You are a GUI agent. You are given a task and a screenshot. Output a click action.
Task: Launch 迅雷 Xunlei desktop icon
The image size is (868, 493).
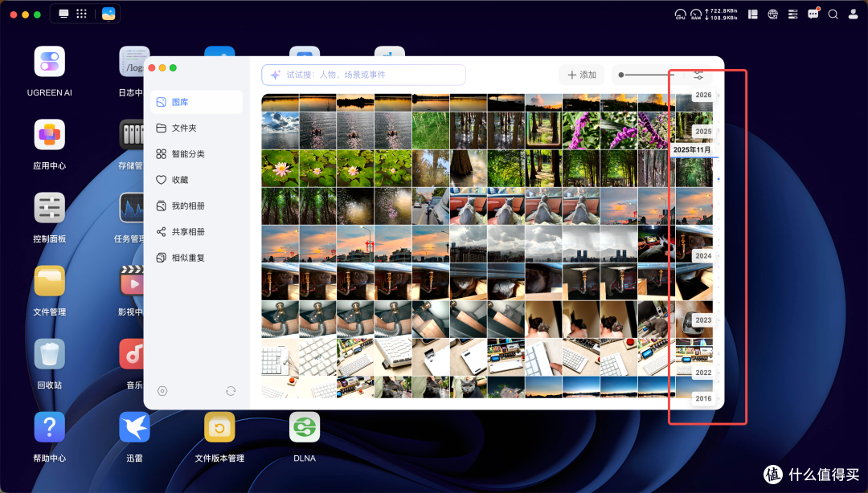(x=134, y=426)
